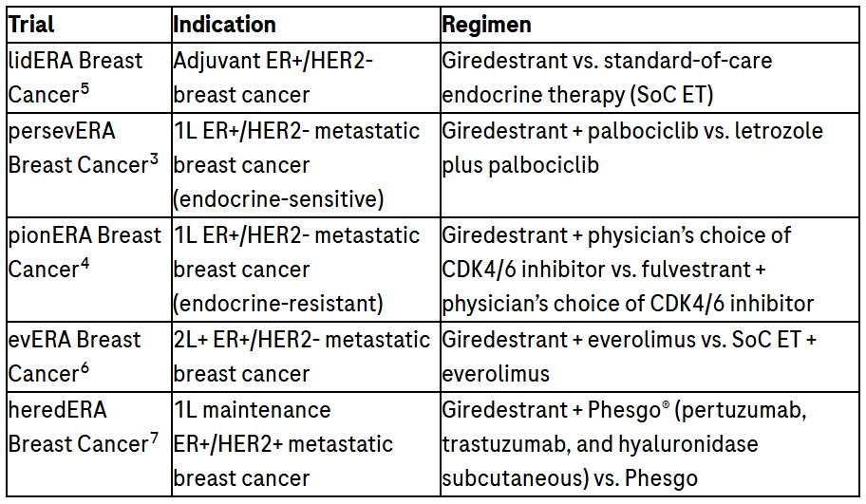This screenshot has height=504, width=866.
Task: Click the Trial column header
Action: tap(31, 24)
